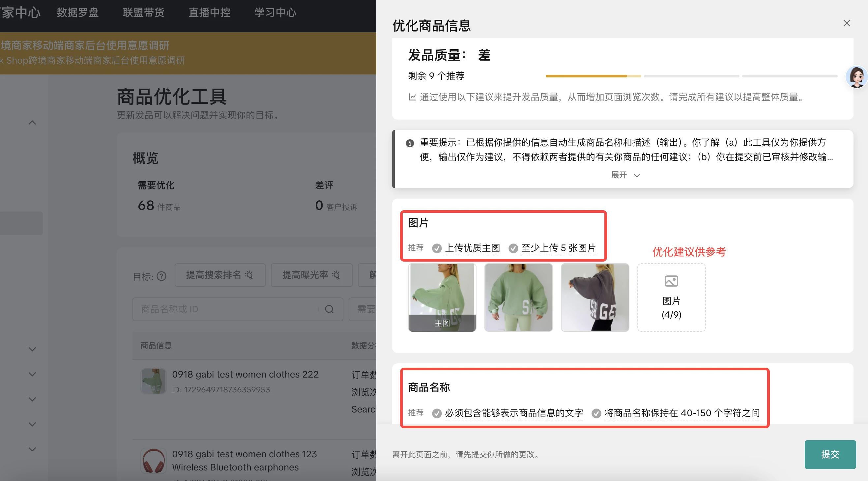Click the assistant avatar icon on the right edge
Screen dimensions: 868x481
[856, 76]
